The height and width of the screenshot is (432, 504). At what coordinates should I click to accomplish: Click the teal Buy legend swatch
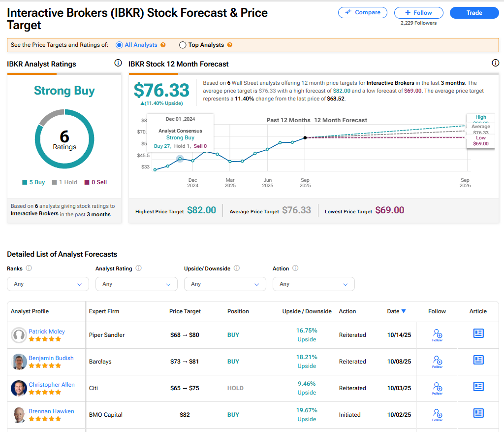pos(25,182)
